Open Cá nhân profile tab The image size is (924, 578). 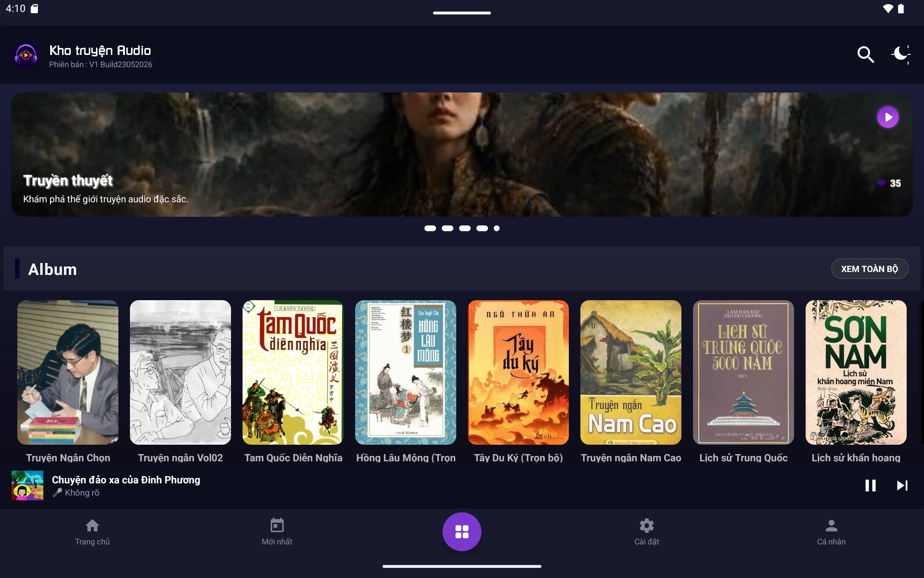pyautogui.click(x=831, y=532)
